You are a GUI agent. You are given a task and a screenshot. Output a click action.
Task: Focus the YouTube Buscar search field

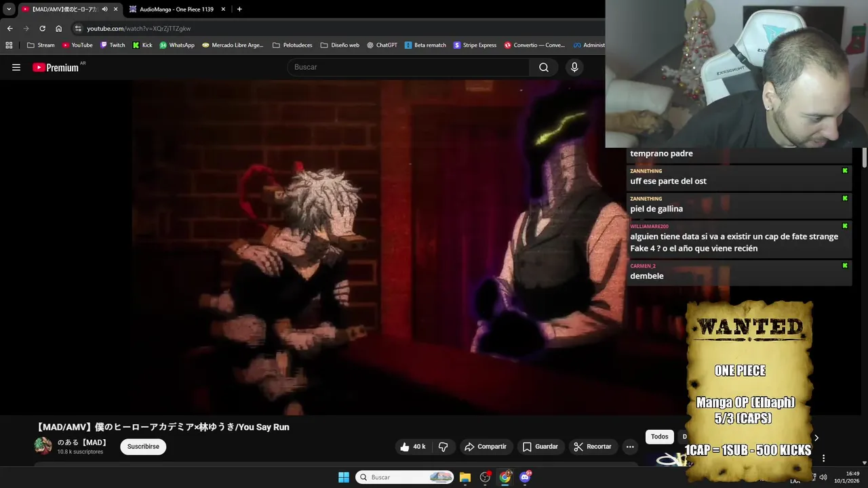[x=408, y=67]
